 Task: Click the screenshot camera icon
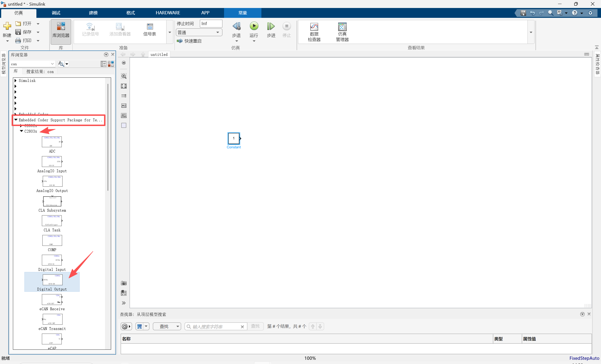(124, 283)
